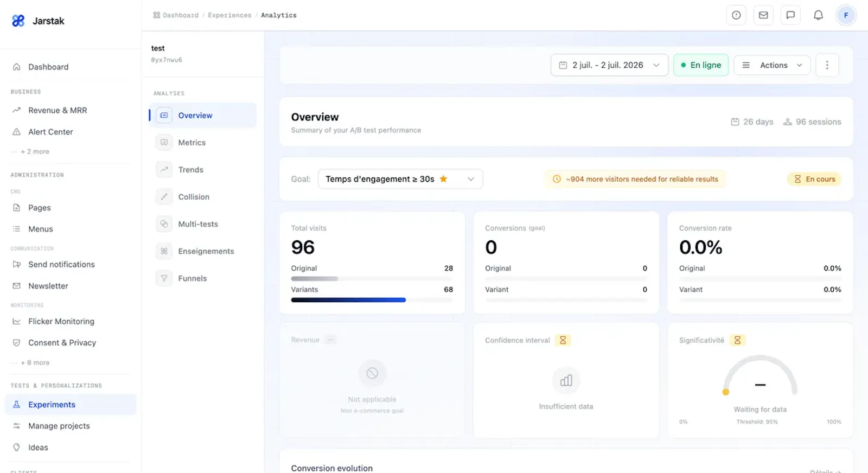Expand '+ 2 more' under Business
The width and height of the screenshot is (868, 473).
click(x=35, y=152)
